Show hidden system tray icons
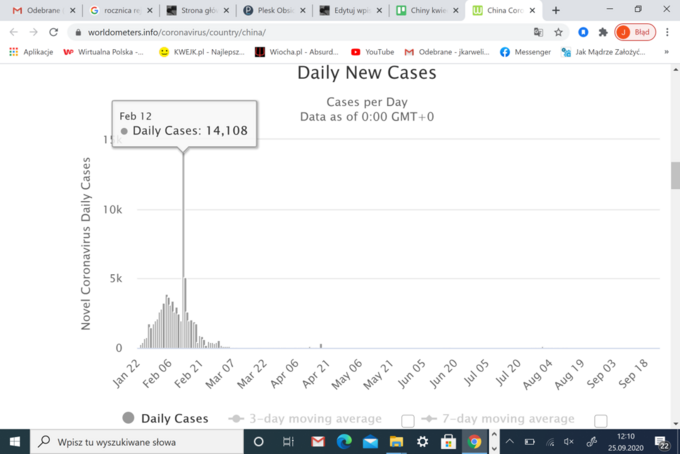Screen dimensions: 680x454 pyautogui.click(x=509, y=441)
